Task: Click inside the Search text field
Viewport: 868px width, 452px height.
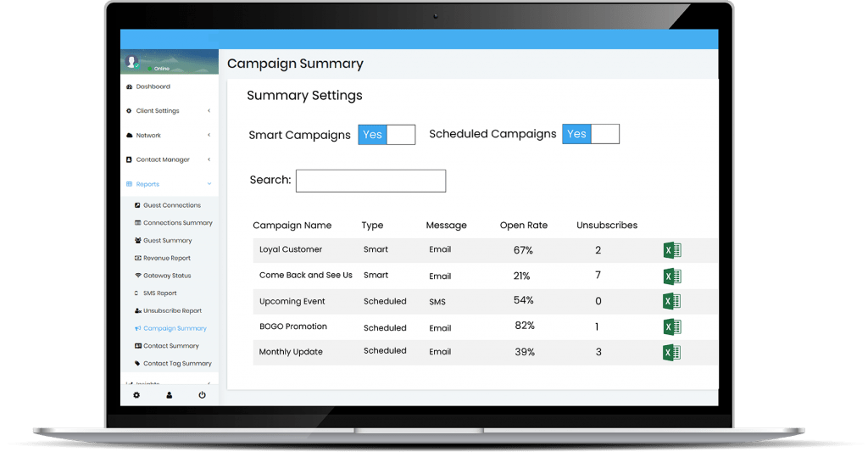Action: pos(370,181)
